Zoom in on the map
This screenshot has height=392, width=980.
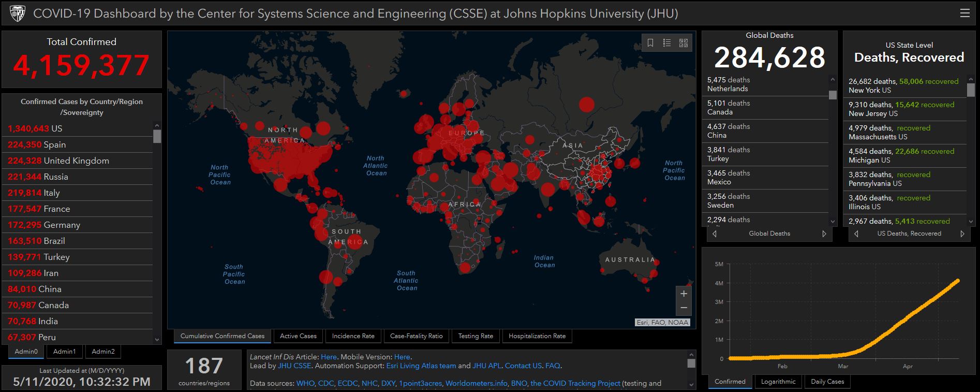684,294
